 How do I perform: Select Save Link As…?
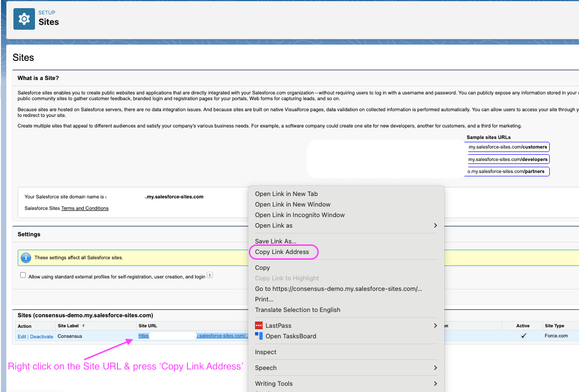click(x=346, y=241)
